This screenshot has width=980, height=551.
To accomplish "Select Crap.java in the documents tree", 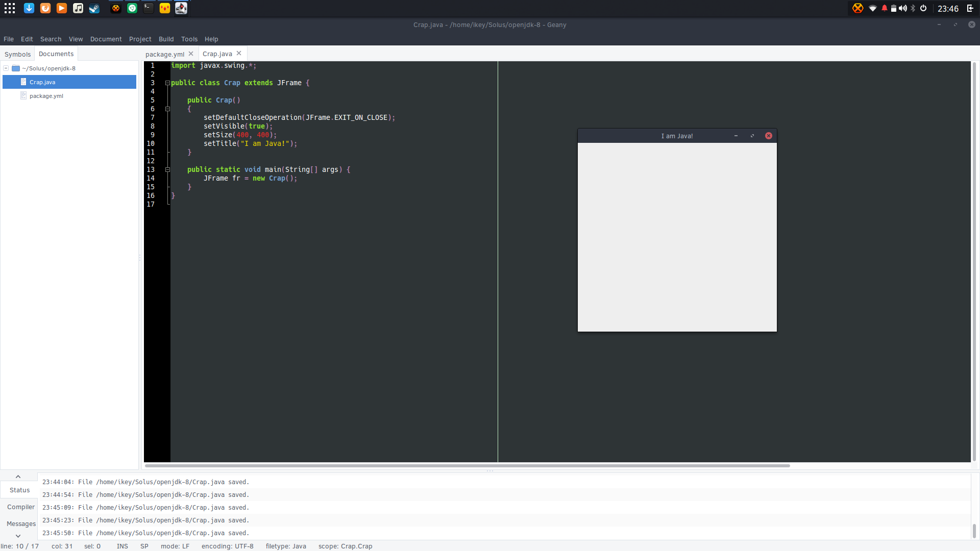I will [69, 82].
